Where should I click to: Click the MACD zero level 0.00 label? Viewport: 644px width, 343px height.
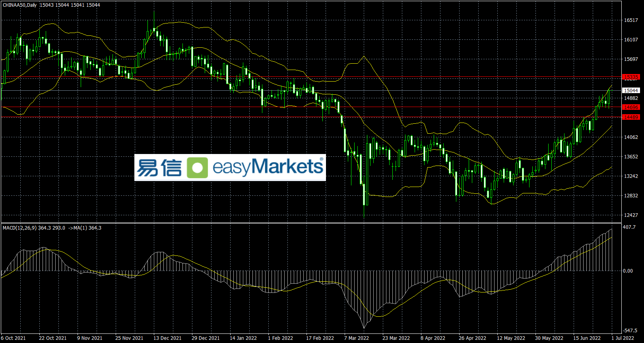pyautogui.click(x=628, y=271)
